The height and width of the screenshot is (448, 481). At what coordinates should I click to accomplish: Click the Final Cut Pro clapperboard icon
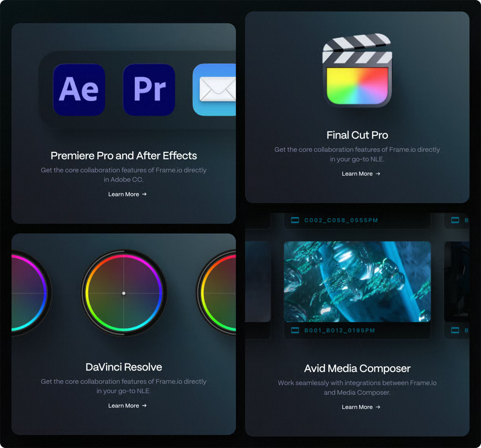coord(357,71)
